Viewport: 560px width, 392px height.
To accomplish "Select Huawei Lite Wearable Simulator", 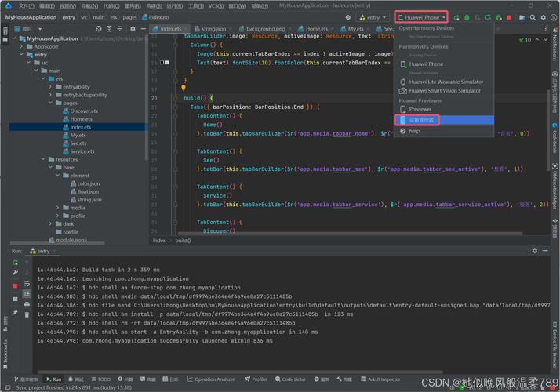I will point(444,82).
